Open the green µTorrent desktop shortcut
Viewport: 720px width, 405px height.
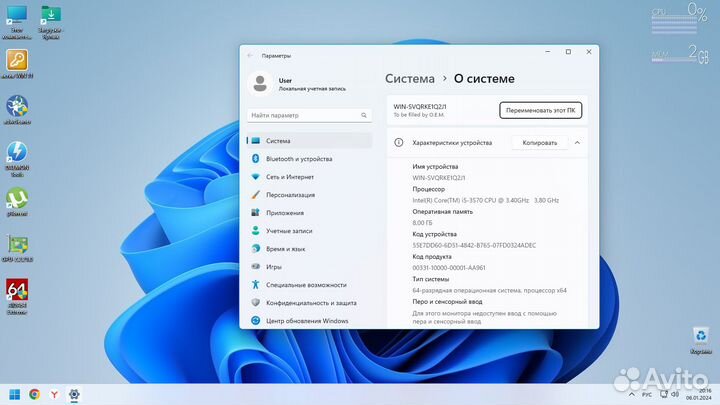(17, 202)
